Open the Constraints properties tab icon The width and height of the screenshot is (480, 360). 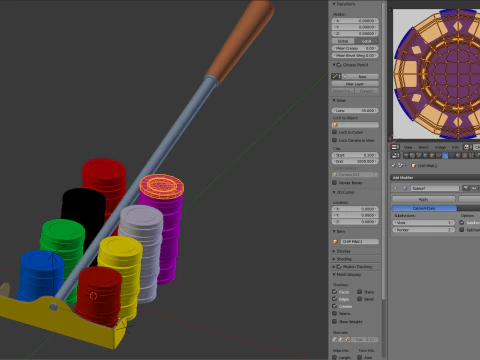pyautogui.click(x=438, y=156)
